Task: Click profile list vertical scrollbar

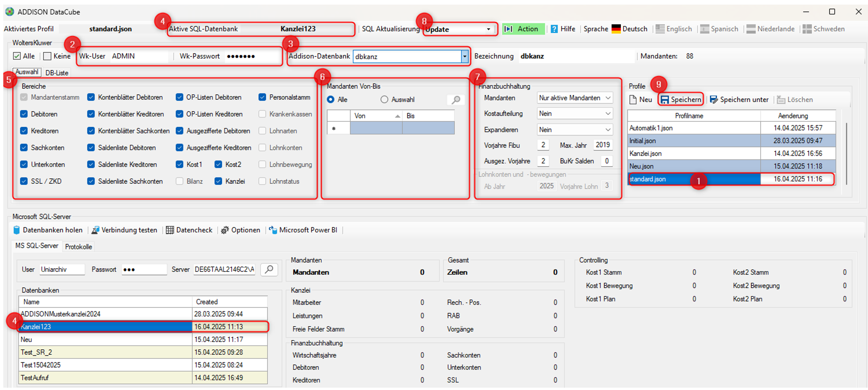Action: click(x=846, y=154)
